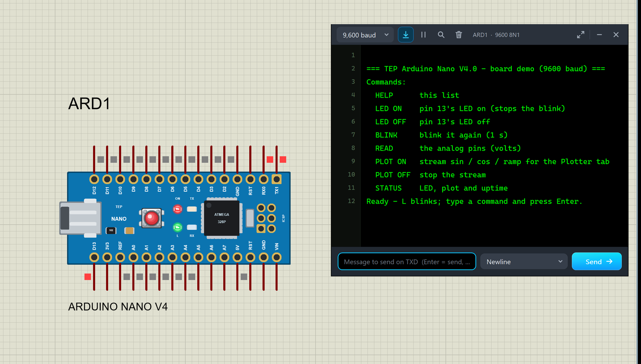Viewport: 641px width, 364px height.
Task: Click the TX1 pin pad
Action: click(x=277, y=179)
